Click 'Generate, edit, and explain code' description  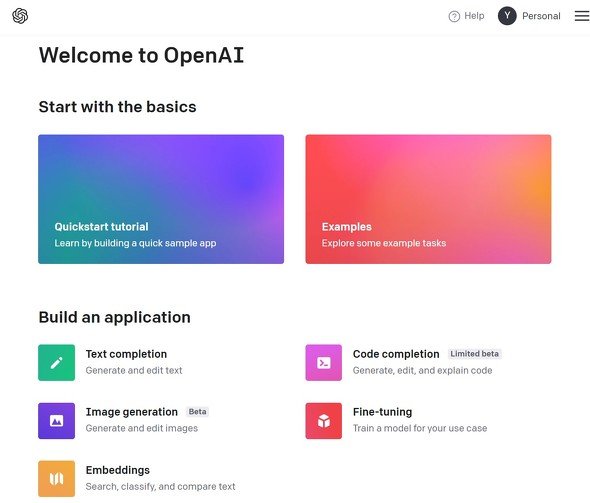point(423,370)
